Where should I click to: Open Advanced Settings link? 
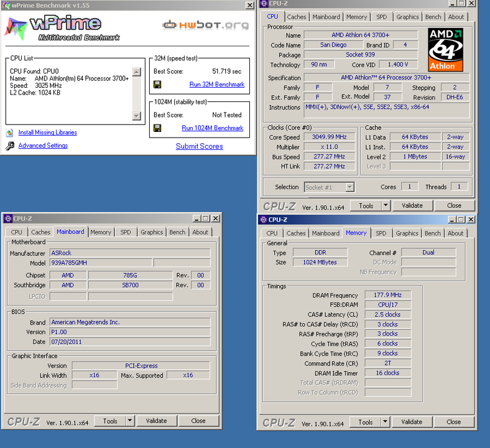[x=43, y=146]
